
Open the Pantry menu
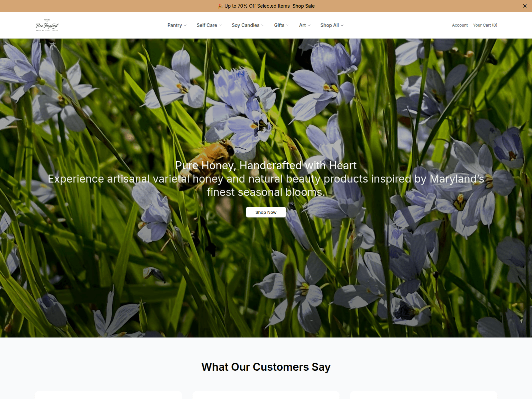tap(177, 25)
